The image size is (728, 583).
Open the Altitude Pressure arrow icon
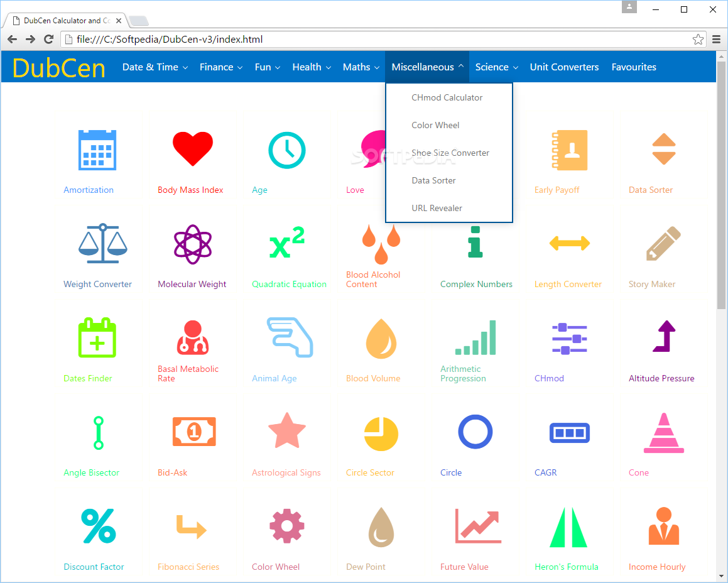click(664, 336)
